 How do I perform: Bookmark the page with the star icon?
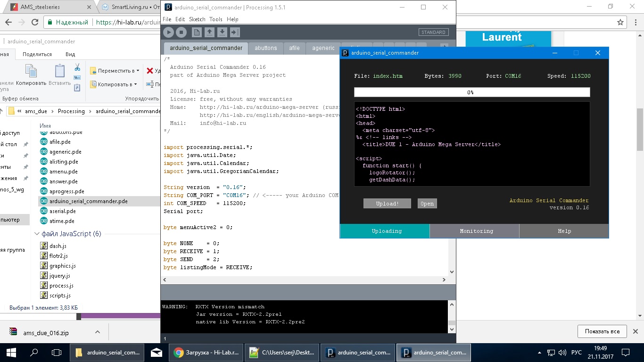point(621,22)
